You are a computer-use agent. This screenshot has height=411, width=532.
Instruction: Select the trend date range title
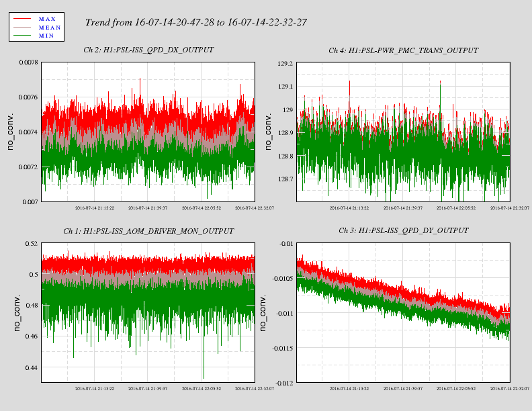click(195, 22)
